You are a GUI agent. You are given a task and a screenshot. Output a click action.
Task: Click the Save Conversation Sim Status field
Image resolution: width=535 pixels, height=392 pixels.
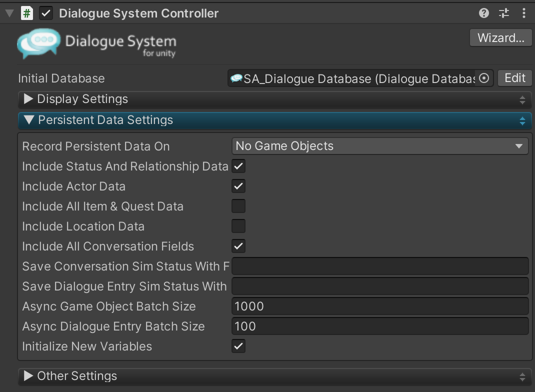380,266
